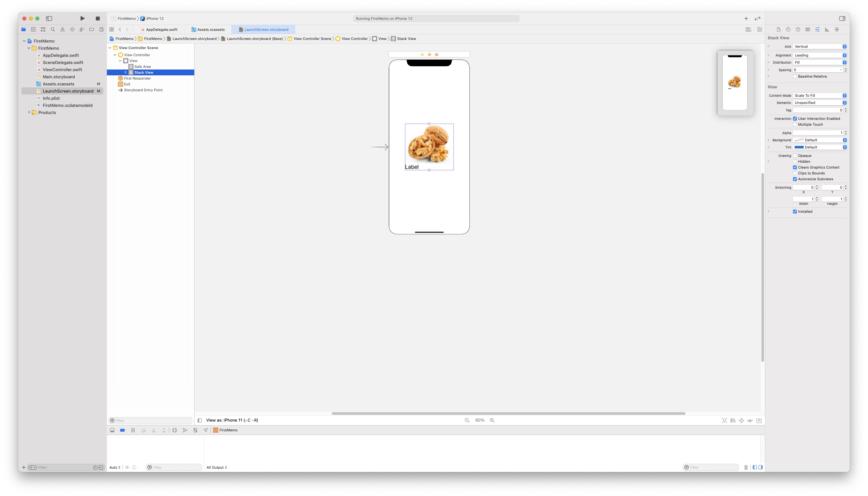Zoom in on the storyboard canvas
This screenshot has width=868, height=496.
(492, 420)
